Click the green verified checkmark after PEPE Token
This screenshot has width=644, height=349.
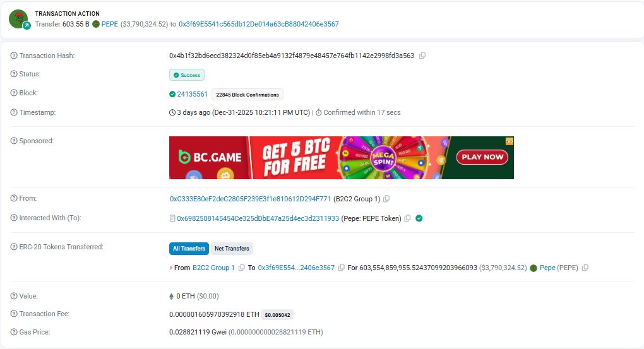(419, 218)
